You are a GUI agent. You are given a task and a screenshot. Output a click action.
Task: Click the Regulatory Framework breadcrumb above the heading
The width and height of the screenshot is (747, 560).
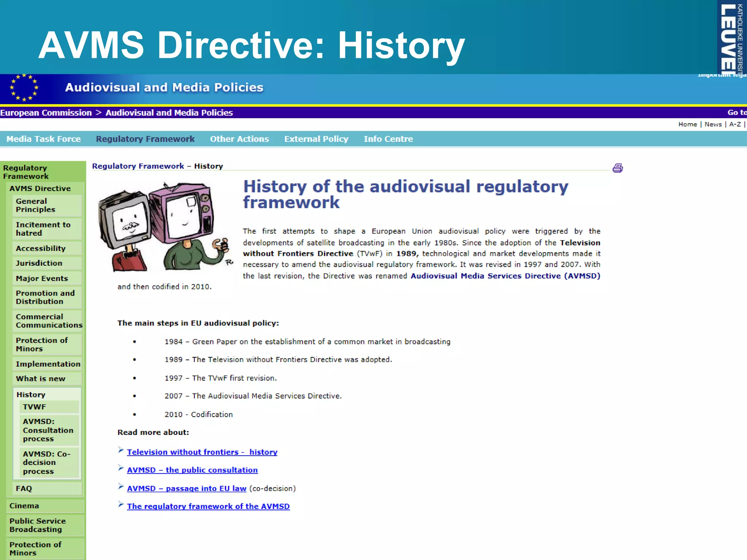[x=138, y=166]
